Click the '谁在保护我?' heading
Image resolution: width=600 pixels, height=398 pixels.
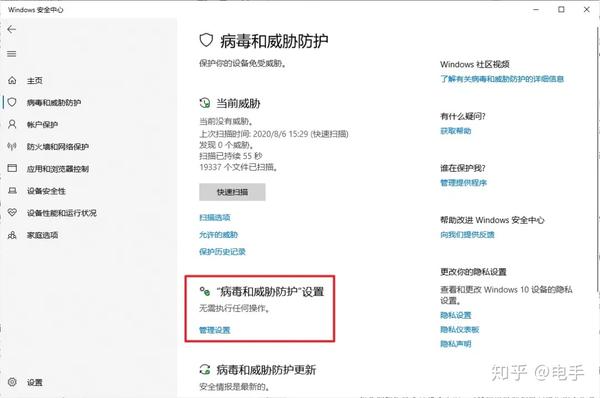click(463, 168)
